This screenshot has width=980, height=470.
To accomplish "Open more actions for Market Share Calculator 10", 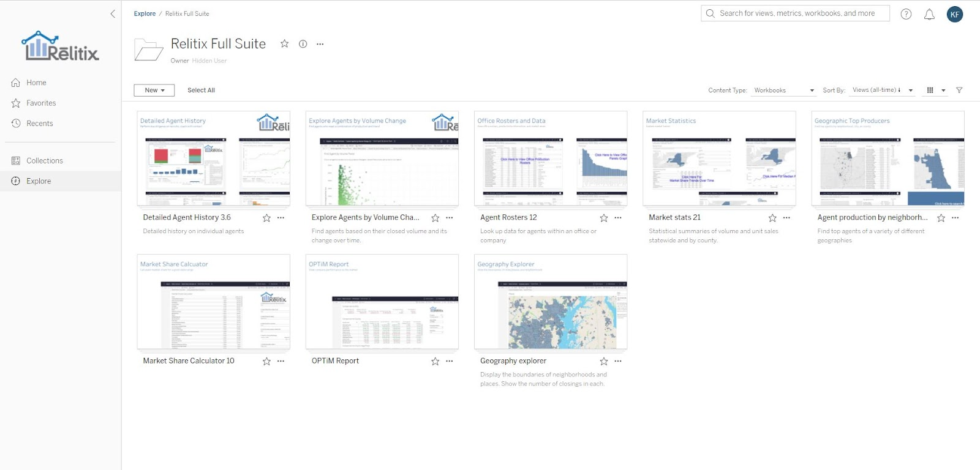I will 281,361.
